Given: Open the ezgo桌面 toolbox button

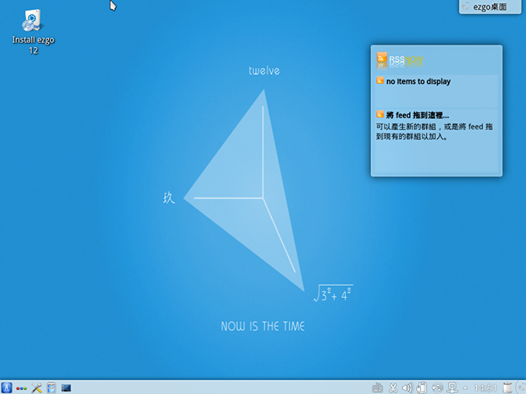Looking at the screenshot, I should coord(490,7).
